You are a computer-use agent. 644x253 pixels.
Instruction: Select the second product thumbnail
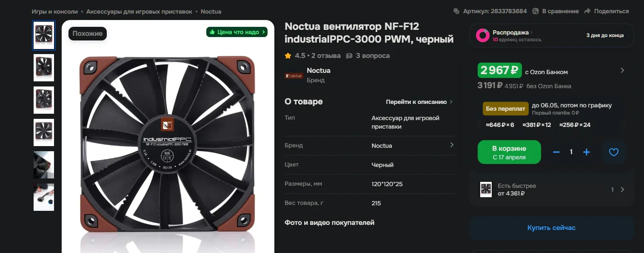[44, 68]
